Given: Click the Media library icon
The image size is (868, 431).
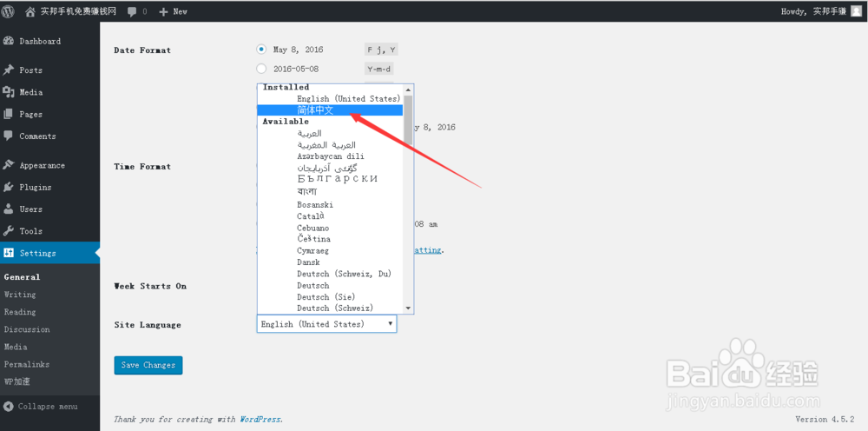Looking at the screenshot, I should tap(9, 92).
